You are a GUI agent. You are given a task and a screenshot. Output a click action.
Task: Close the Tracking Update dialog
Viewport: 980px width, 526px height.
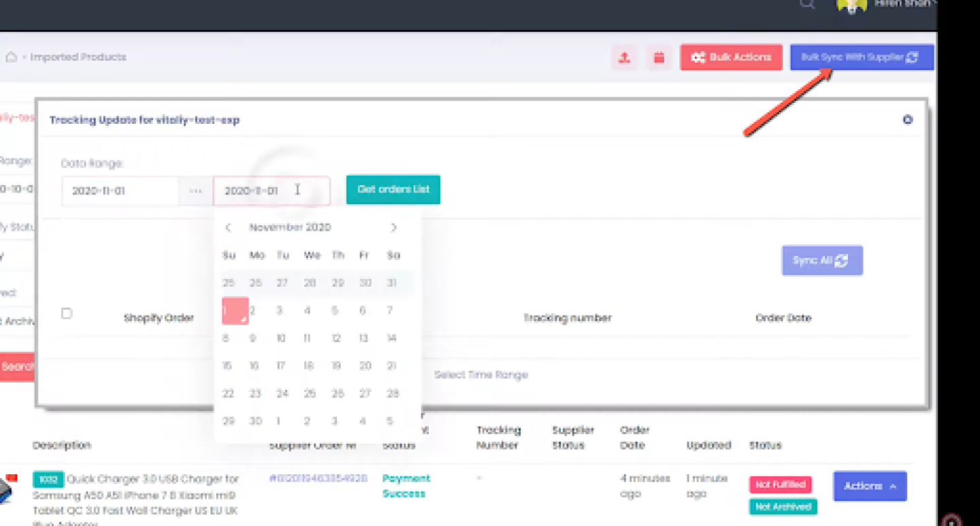tap(907, 120)
